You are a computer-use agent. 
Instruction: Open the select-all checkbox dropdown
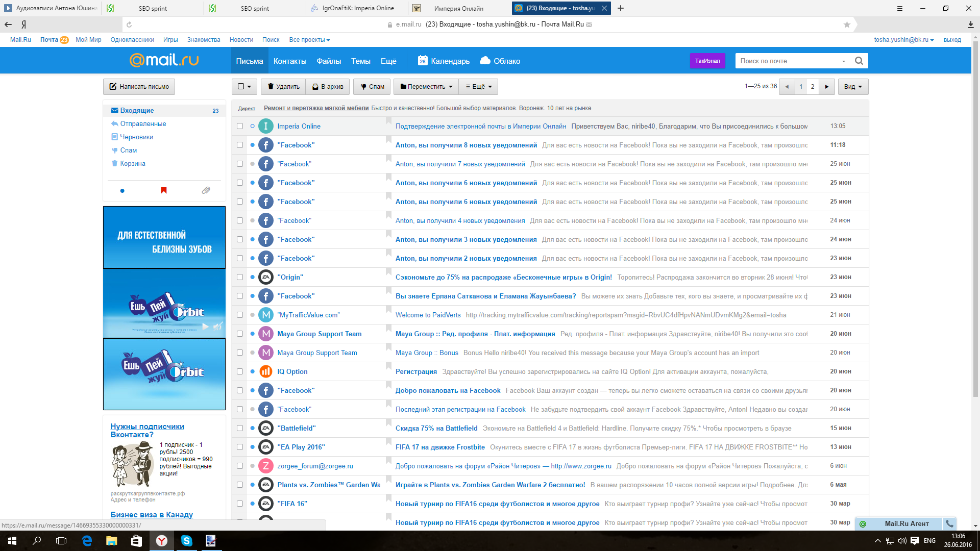point(244,87)
